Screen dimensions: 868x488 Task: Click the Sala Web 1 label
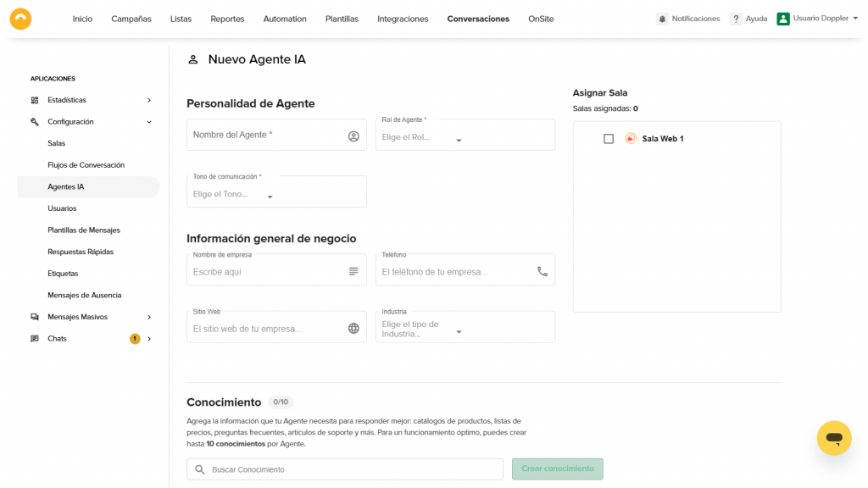tap(663, 139)
